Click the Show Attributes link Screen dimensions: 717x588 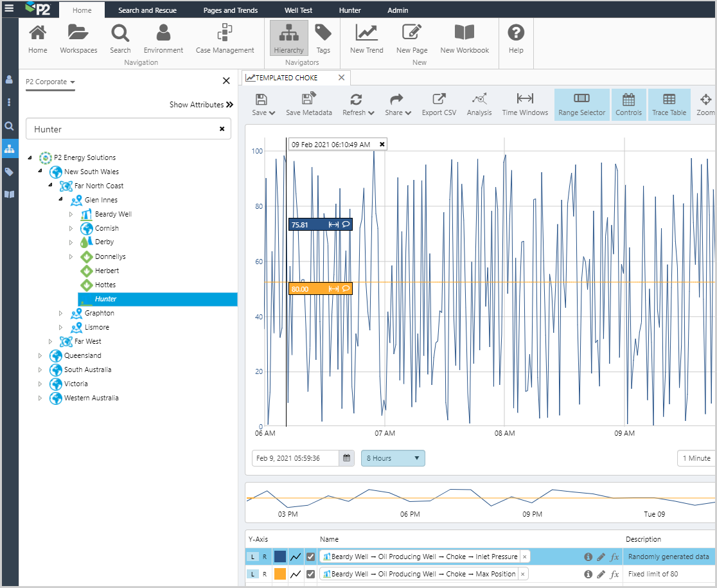pyautogui.click(x=201, y=105)
